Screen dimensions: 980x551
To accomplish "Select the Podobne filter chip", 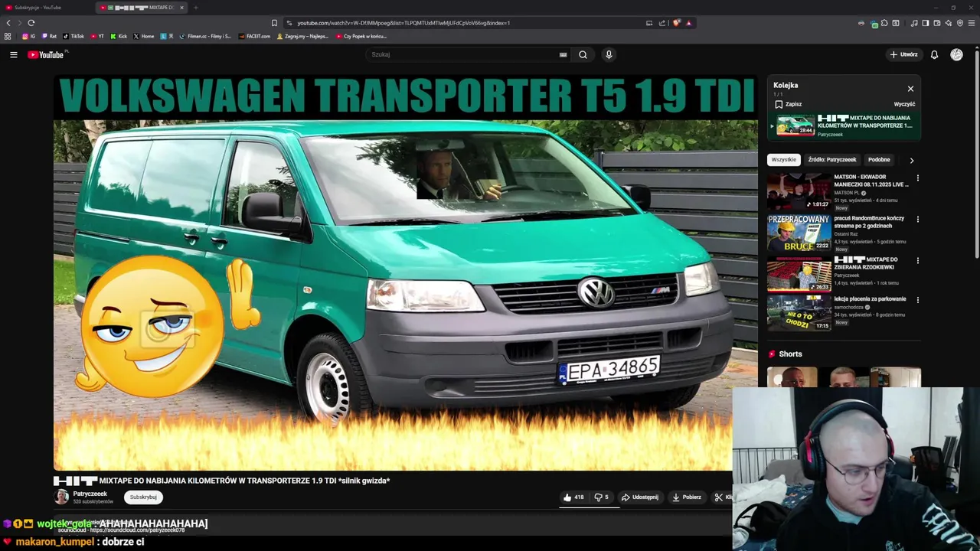I will (x=879, y=160).
